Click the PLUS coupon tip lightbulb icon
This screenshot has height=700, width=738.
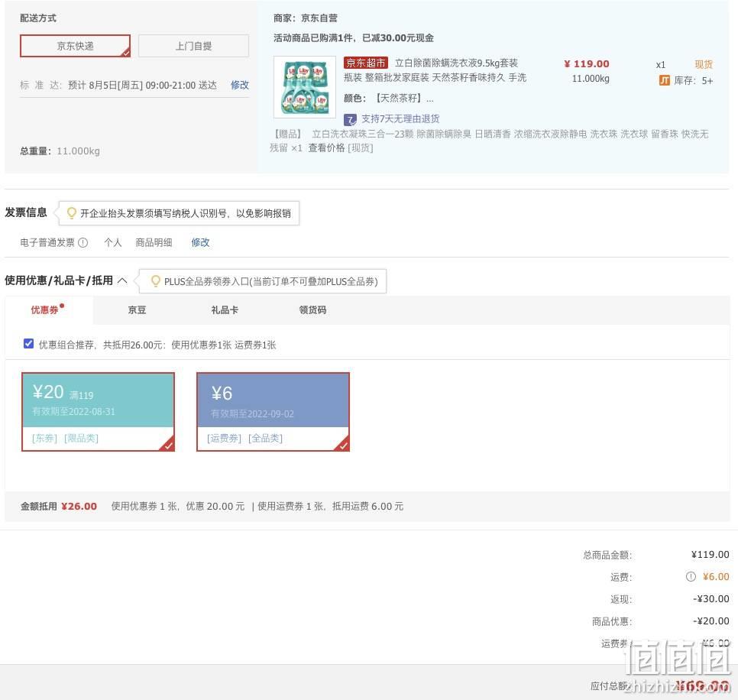155,281
